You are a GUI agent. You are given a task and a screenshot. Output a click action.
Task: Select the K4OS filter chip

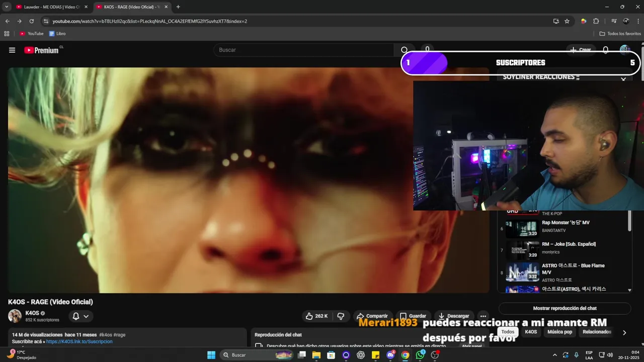[x=531, y=332]
